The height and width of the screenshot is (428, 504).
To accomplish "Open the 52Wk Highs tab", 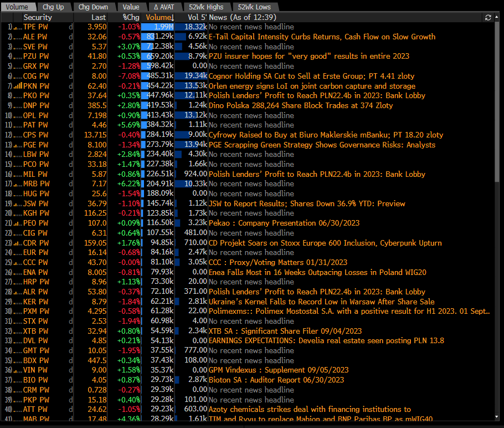I will pos(206,7).
